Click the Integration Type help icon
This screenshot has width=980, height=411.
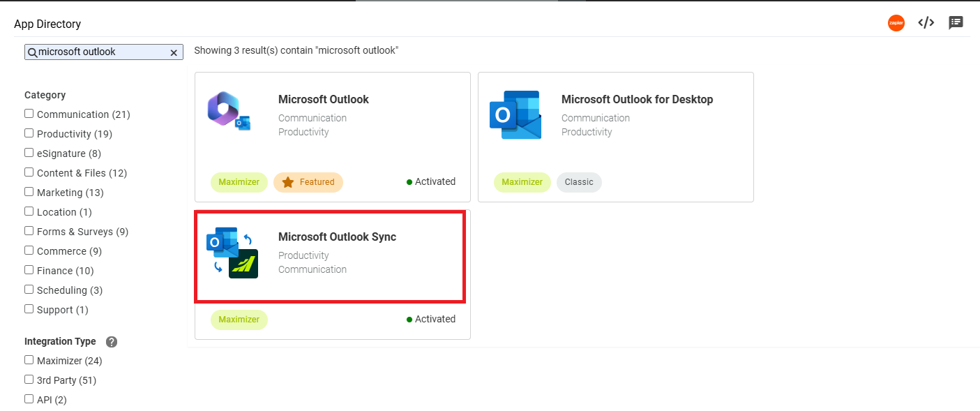[x=112, y=342]
